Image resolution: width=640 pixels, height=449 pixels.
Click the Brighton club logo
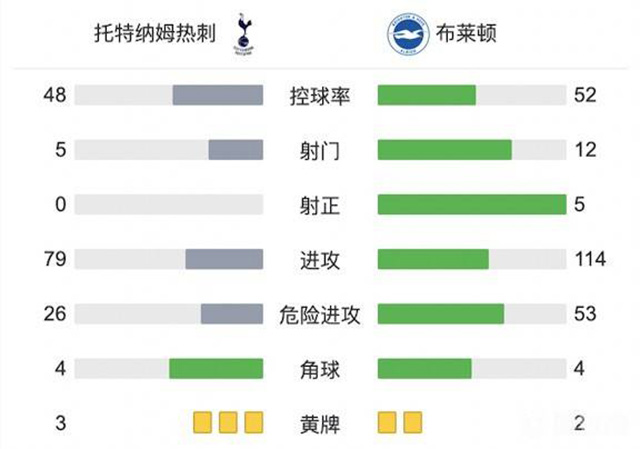(x=408, y=34)
